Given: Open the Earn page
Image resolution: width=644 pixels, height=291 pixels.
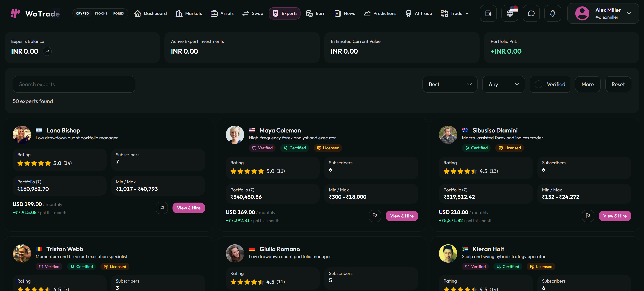Looking at the screenshot, I should [x=316, y=13].
